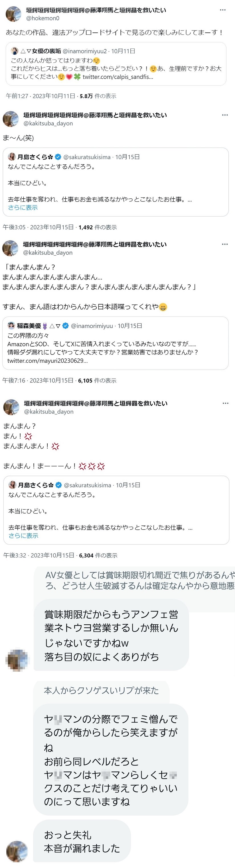Screen dimensions: 235x868
Task: Open more options for the @hokemon0 tweet
Action: [222, 10]
